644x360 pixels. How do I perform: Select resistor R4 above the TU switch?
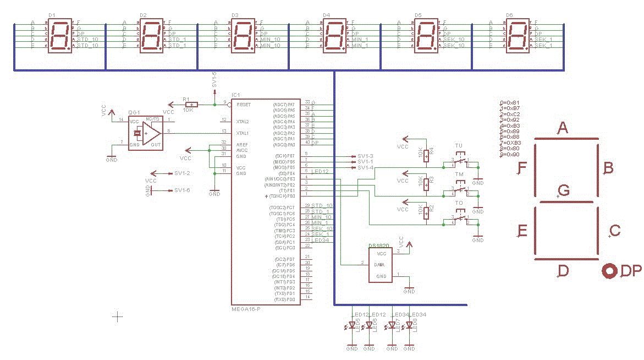point(426,156)
